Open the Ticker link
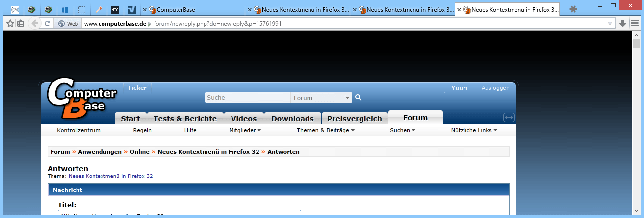The height and width of the screenshot is (218, 644). pos(137,88)
